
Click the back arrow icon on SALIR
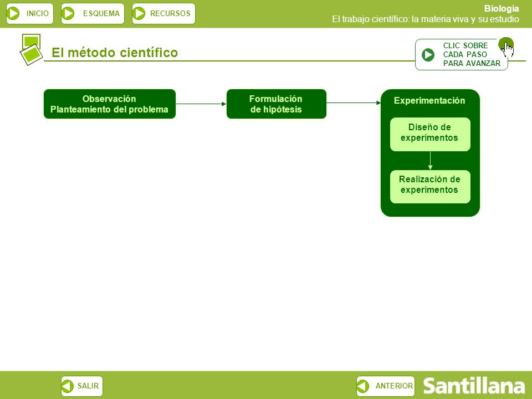(68, 386)
